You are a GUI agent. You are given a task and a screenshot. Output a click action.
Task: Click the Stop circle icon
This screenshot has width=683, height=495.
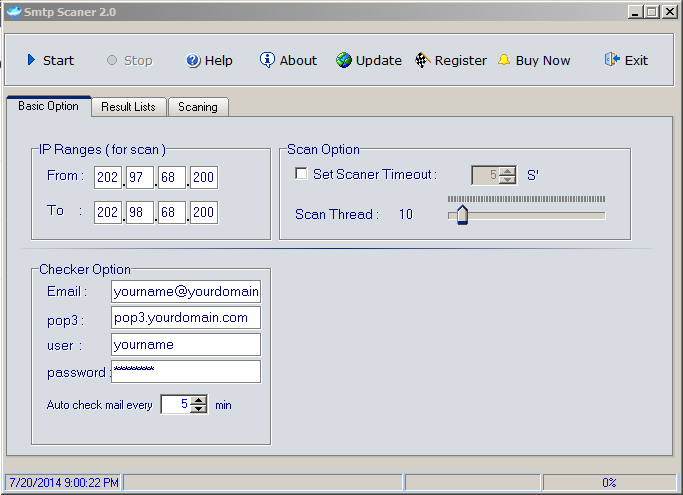coord(112,60)
